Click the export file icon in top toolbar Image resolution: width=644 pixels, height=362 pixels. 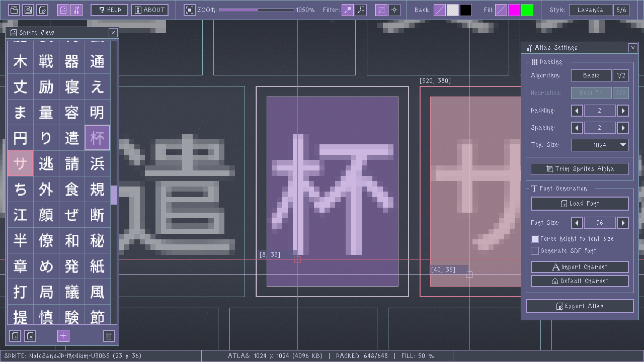42,10
